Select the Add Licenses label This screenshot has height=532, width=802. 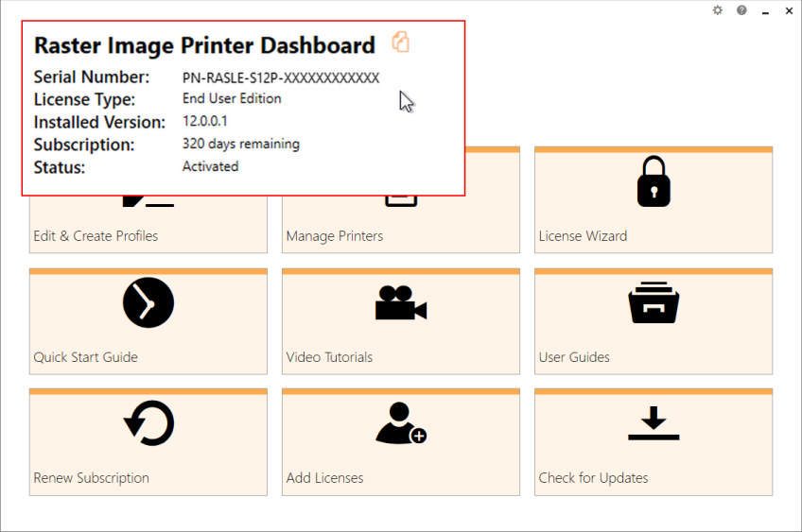(324, 478)
